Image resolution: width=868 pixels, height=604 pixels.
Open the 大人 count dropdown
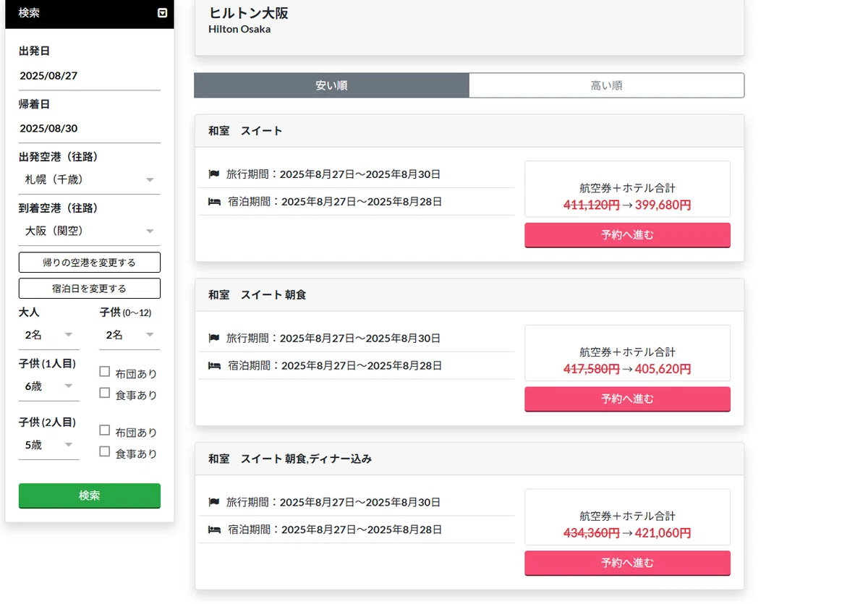pos(49,335)
